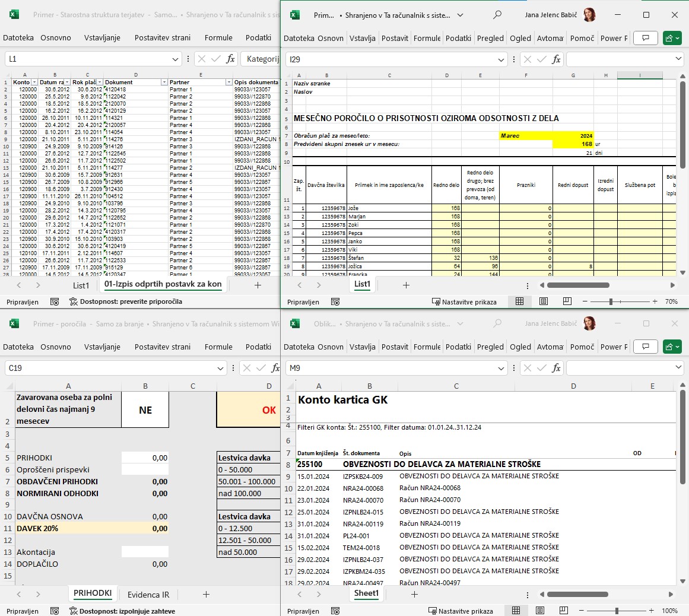Click the green share button in I29 window

click(672, 38)
